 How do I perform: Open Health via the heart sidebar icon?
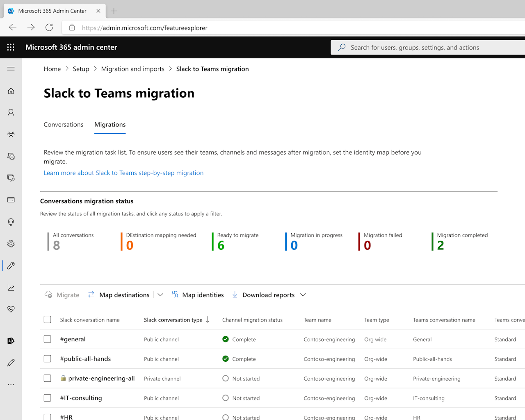11,309
